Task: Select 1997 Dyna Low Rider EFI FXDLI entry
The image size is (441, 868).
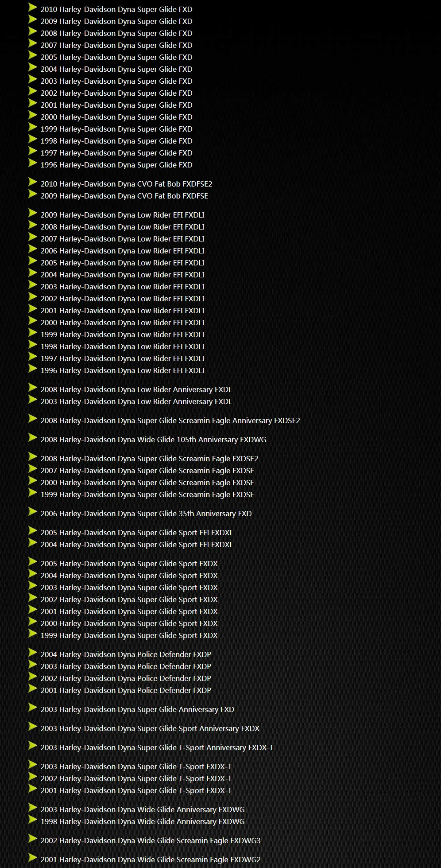Action: pyautogui.click(x=123, y=358)
